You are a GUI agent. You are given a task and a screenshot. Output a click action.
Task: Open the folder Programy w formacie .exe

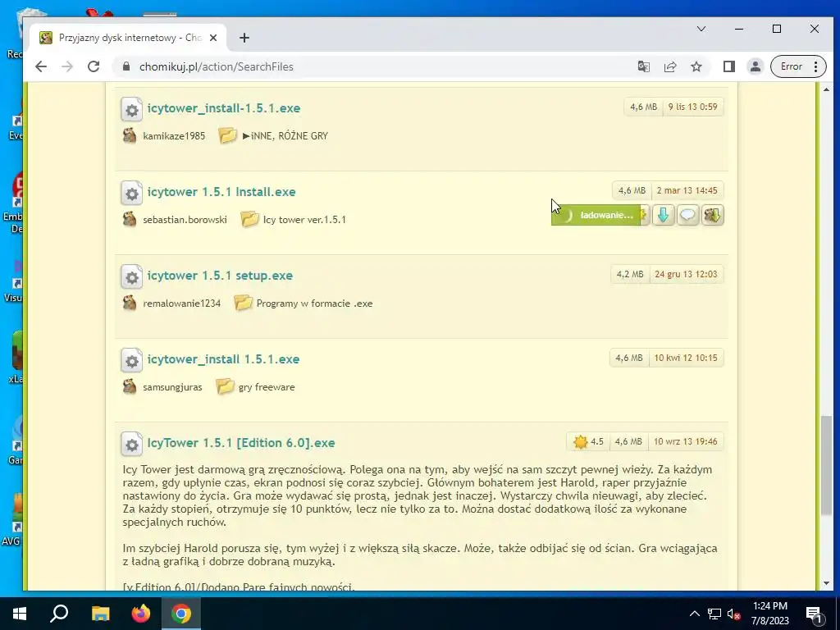pyautogui.click(x=314, y=304)
